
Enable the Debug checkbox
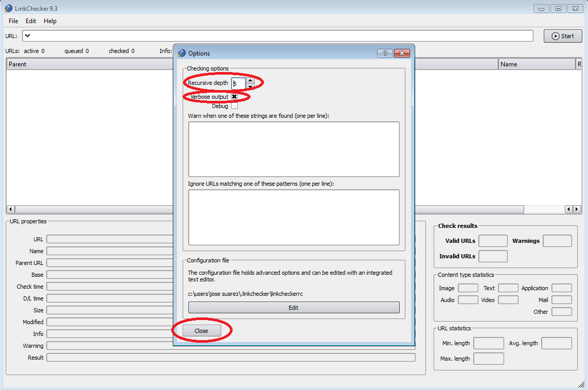(234, 106)
